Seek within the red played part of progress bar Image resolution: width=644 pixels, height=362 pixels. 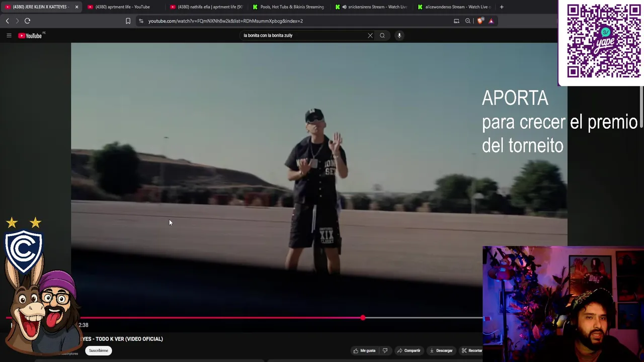221,318
